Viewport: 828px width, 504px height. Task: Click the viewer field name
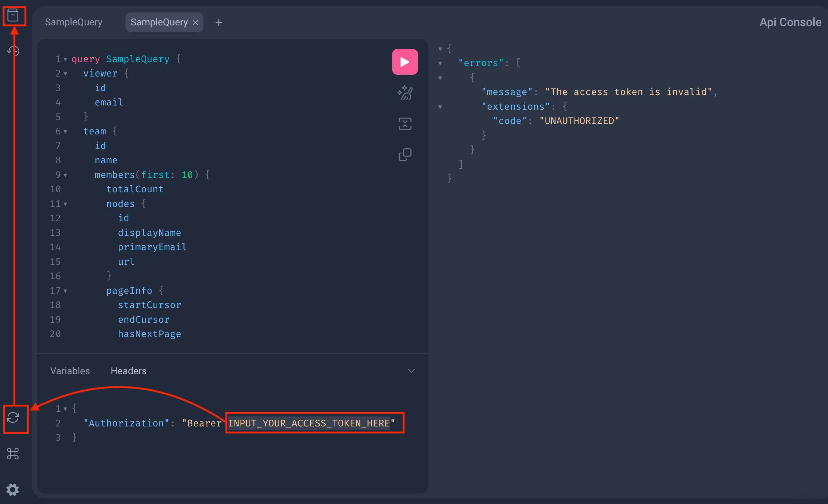coord(100,73)
